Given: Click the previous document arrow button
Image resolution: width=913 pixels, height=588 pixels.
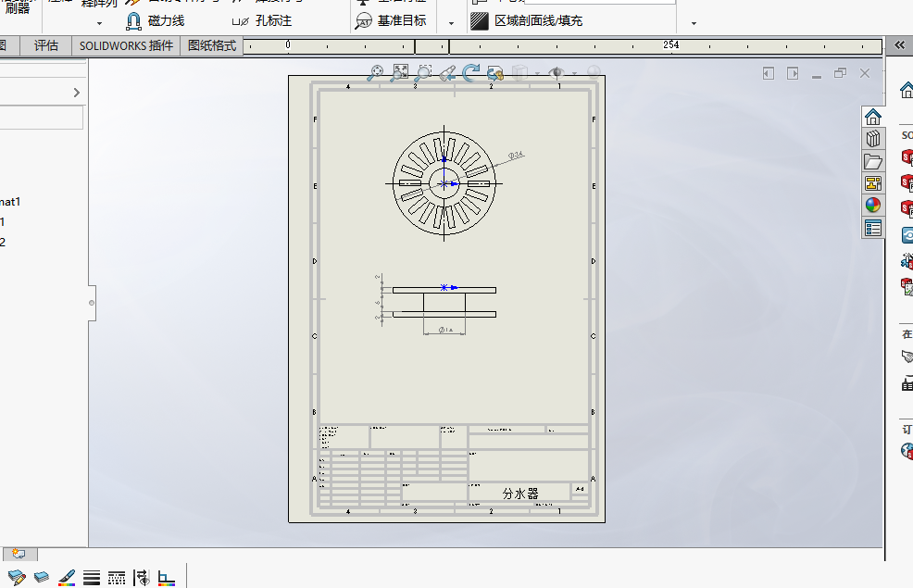Looking at the screenshot, I should 768,73.
